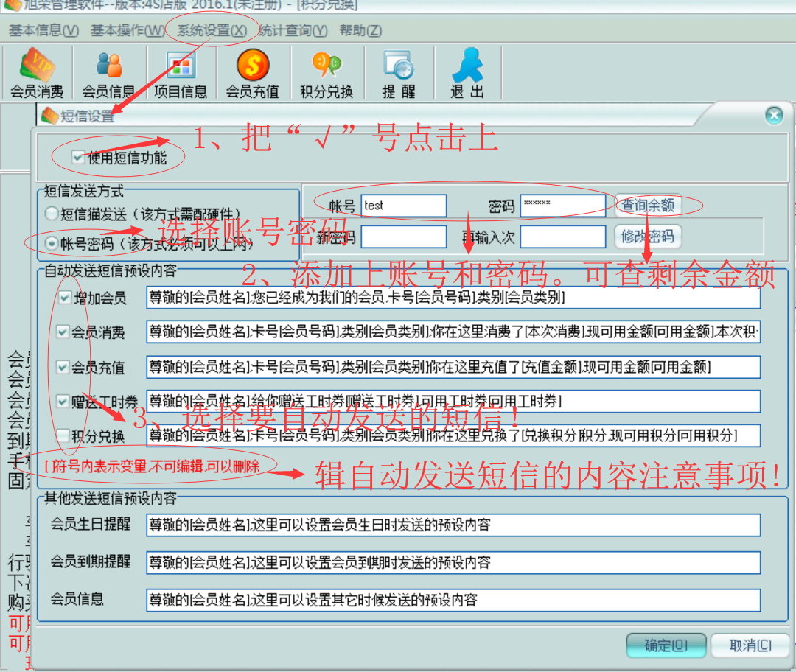The width and height of the screenshot is (796, 672).
Task: Click 新密码 empty input field
Action: coord(404,237)
